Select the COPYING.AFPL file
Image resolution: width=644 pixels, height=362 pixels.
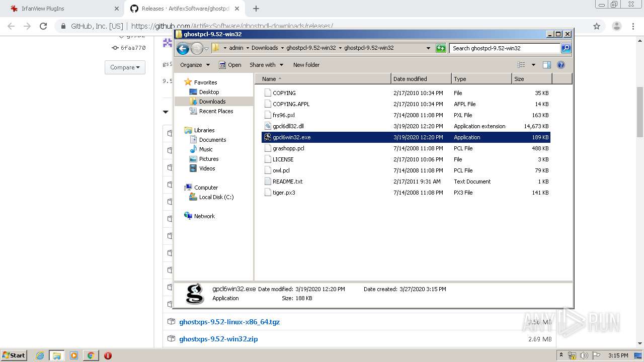coord(406,104)
